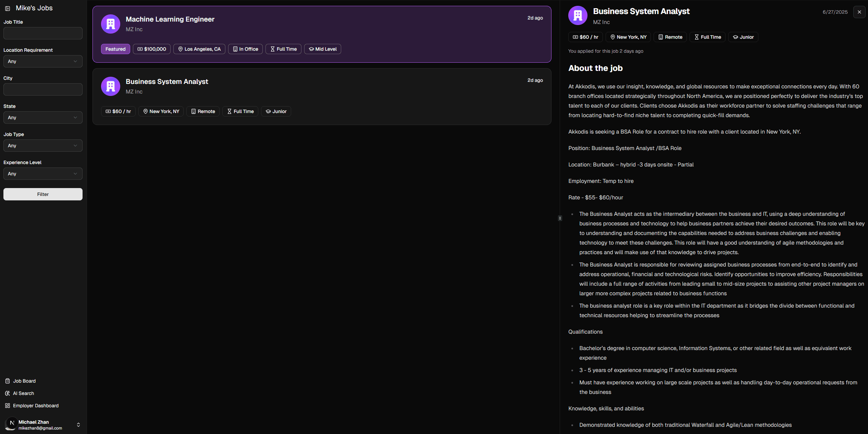The image size is (868, 434).
Task: Click the $60 / hr tag in the job card list
Action: (x=118, y=111)
